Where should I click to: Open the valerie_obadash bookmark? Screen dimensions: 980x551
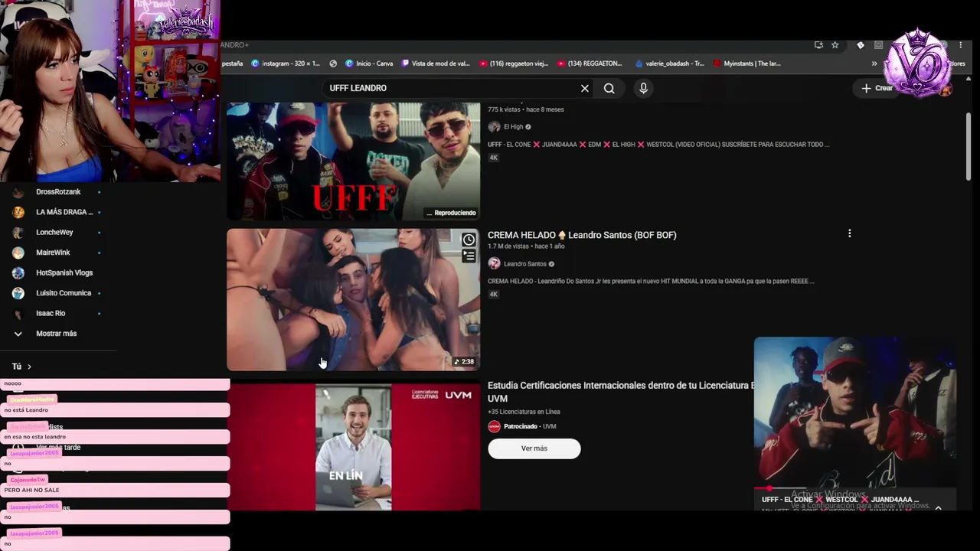(669, 64)
